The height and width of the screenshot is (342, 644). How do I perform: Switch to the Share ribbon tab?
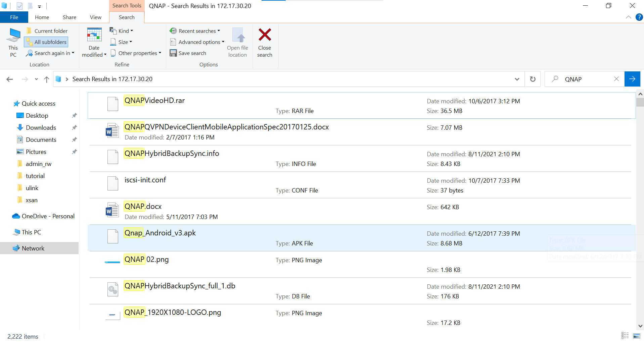70,17
